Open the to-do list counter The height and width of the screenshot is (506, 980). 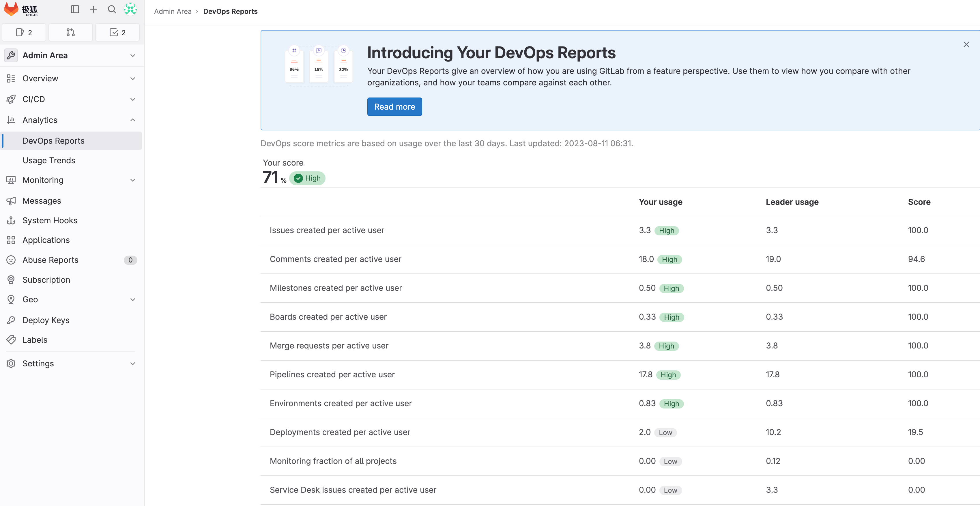click(117, 32)
